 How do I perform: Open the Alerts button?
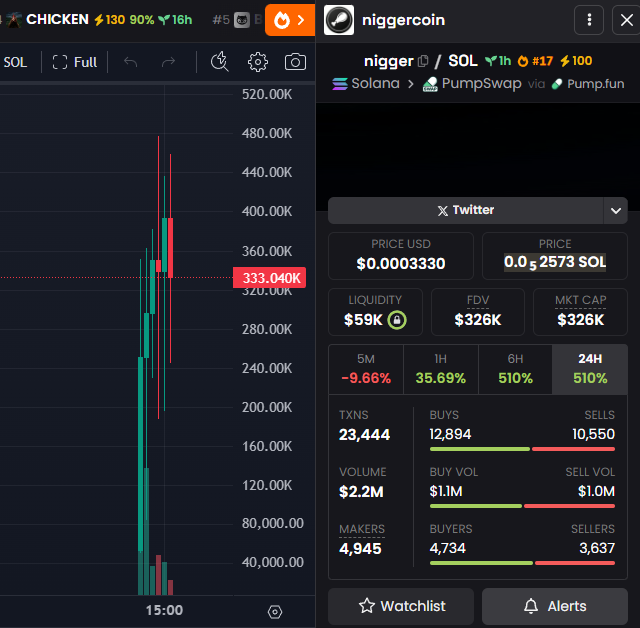tap(555, 606)
